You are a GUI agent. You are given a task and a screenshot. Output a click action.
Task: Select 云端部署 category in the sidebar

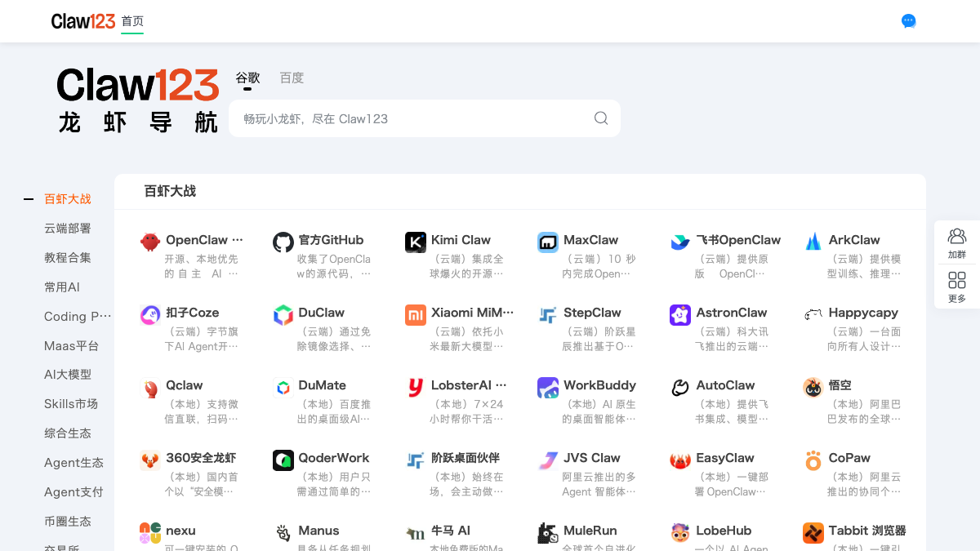pyautogui.click(x=68, y=229)
